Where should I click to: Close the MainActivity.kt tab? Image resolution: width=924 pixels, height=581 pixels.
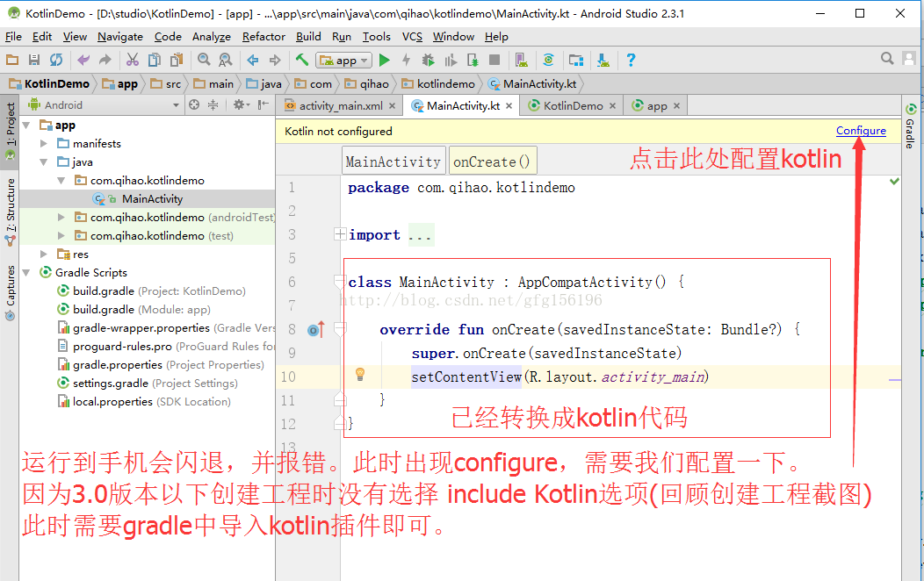(509, 106)
